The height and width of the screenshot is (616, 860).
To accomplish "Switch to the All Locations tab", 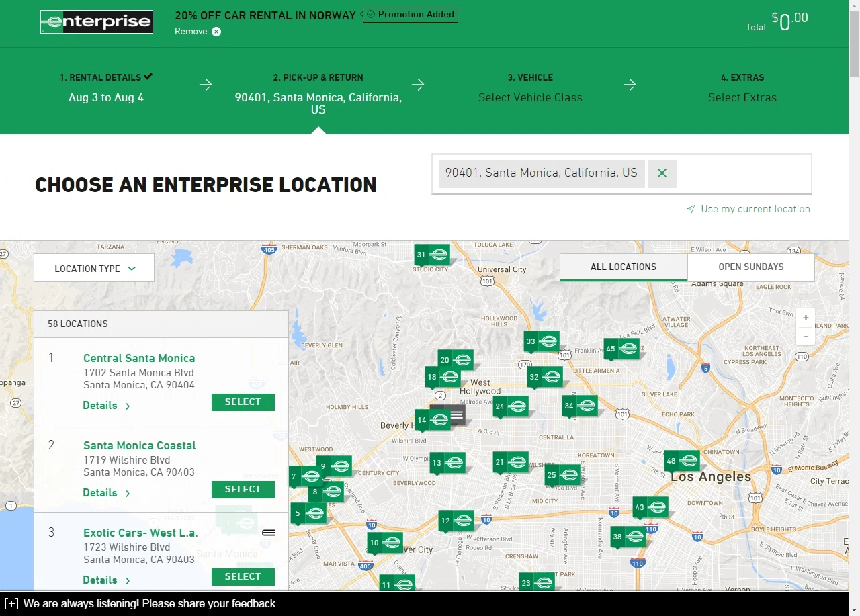I will click(623, 267).
